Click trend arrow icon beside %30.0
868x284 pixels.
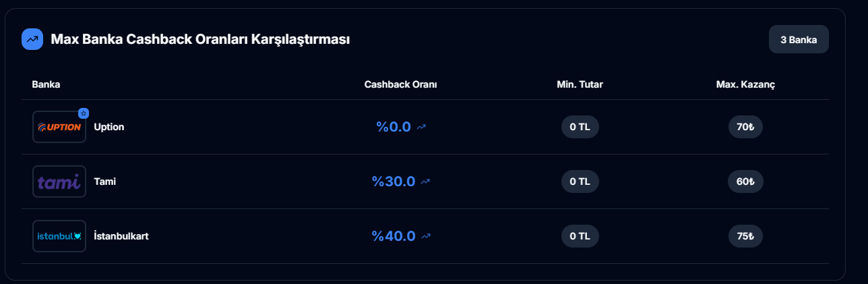[x=425, y=181]
